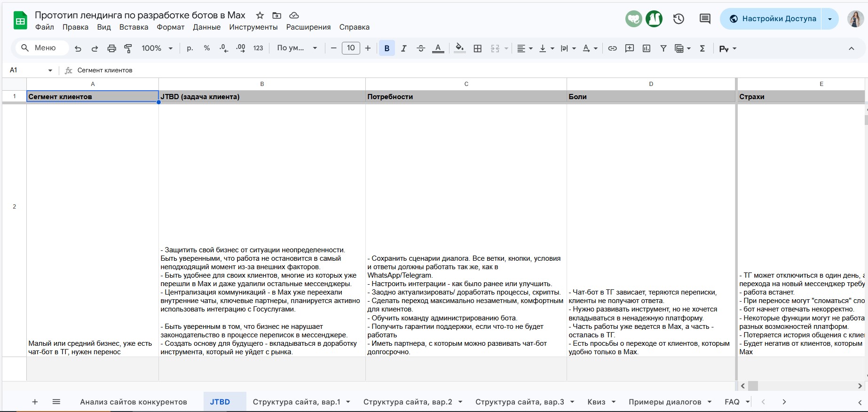Image resolution: width=868 pixels, height=412 pixels.
Task: Open the zoom 100% dropdown
Action: tap(158, 48)
